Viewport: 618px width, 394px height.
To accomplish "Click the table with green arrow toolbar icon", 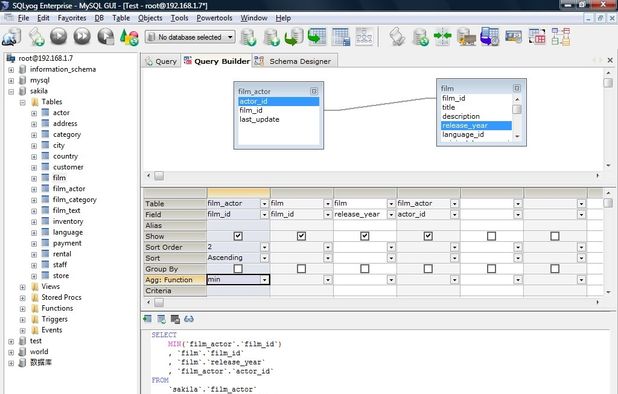I will click(317, 37).
